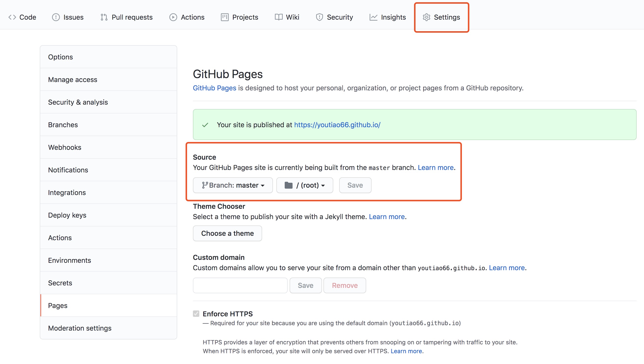
Task: Click the Pull requests branch icon
Action: click(104, 17)
